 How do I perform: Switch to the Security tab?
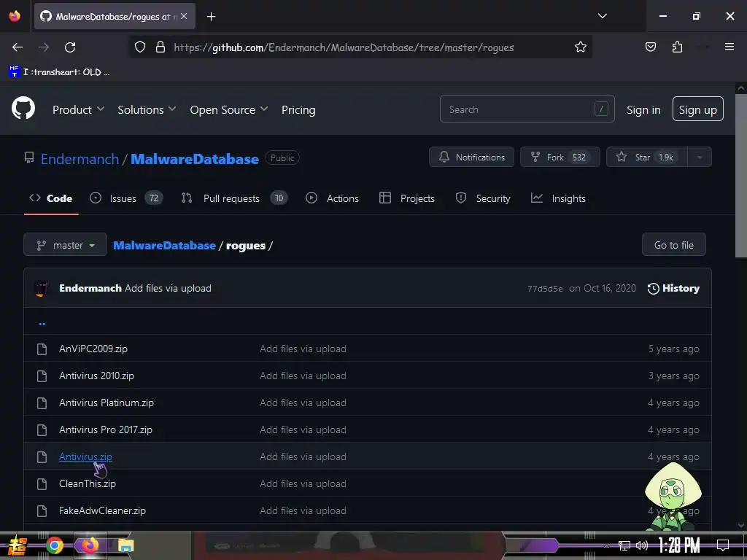(x=483, y=198)
